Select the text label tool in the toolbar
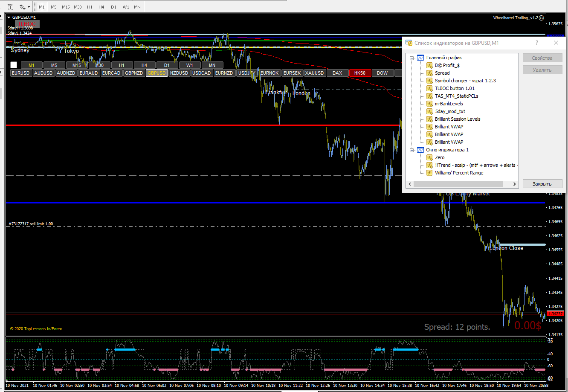Screen dimensions: 568x392 [x=11, y=7]
